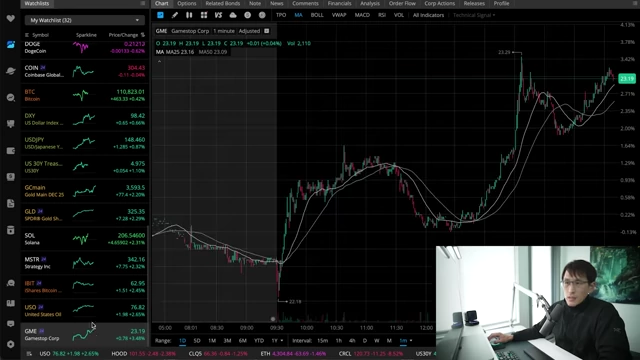Viewport: 640px width, 360px height.
Task: Click the VS compare symbols icon
Action: pos(218,15)
